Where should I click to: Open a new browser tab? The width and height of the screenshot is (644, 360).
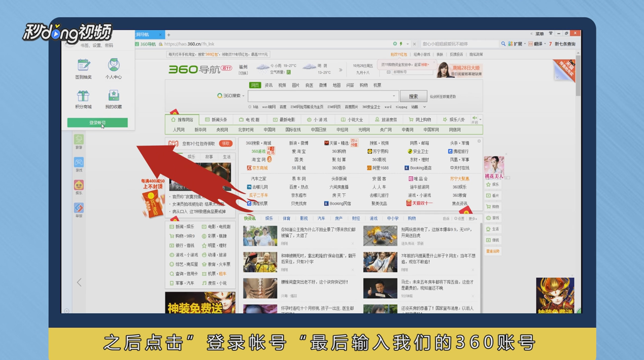click(168, 35)
